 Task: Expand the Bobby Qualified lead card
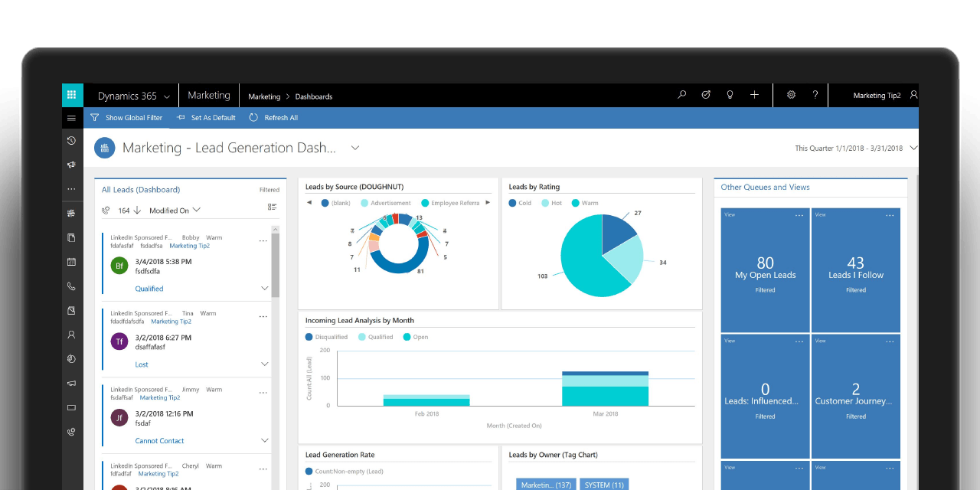265,289
